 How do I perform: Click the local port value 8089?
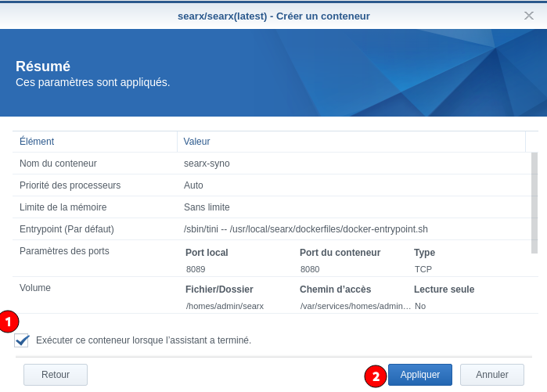[196, 269]
